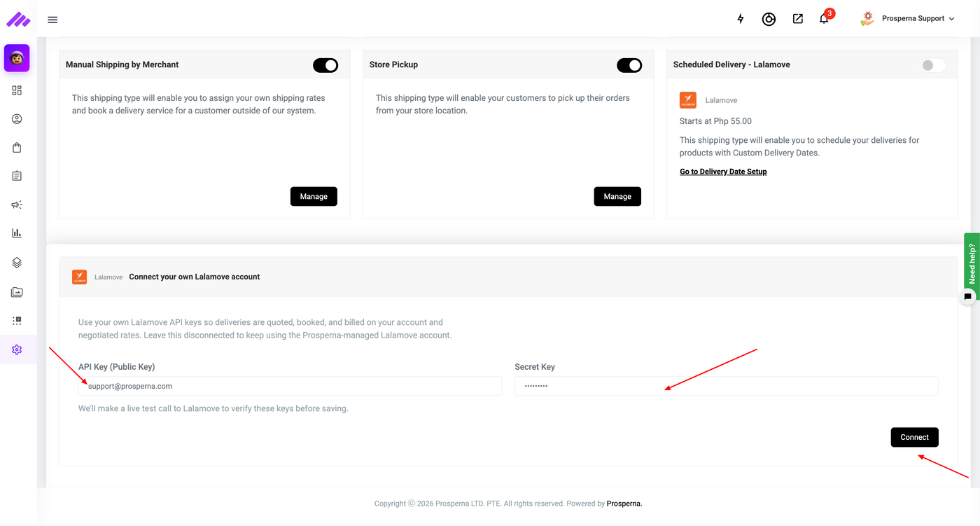Click the Prosperna Support profile avatar
Screen dimensions: 980x526
tap(867, 19)
